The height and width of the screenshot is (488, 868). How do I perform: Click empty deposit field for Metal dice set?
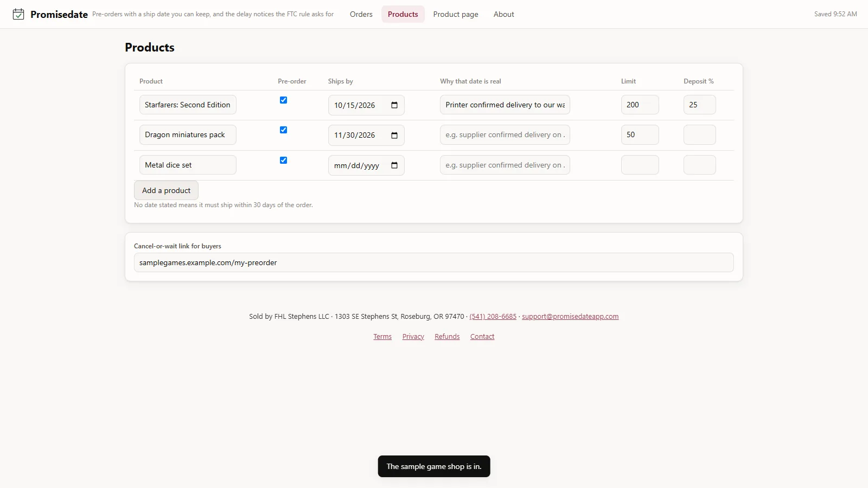tap(700, 165)
